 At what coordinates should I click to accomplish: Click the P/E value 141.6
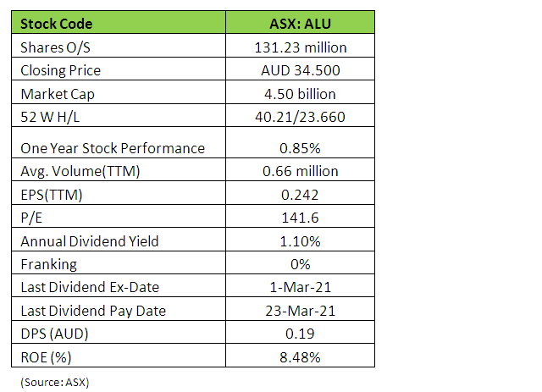tap(300, 218)
